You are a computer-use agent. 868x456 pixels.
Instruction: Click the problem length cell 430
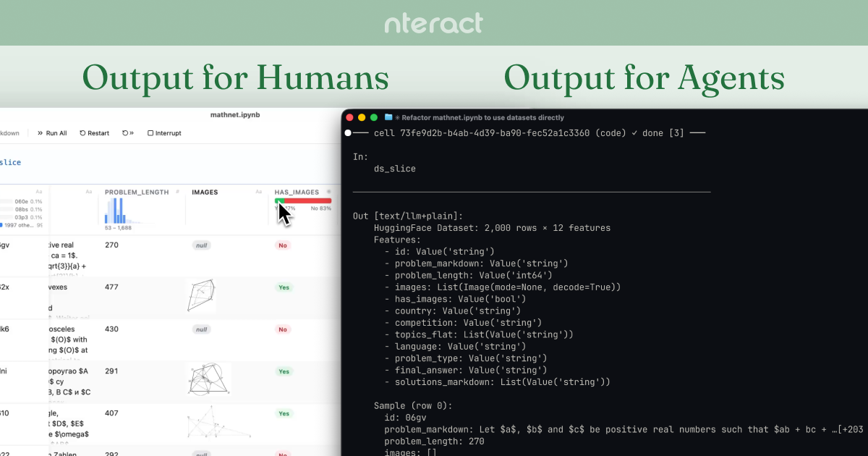click(111, 329)
